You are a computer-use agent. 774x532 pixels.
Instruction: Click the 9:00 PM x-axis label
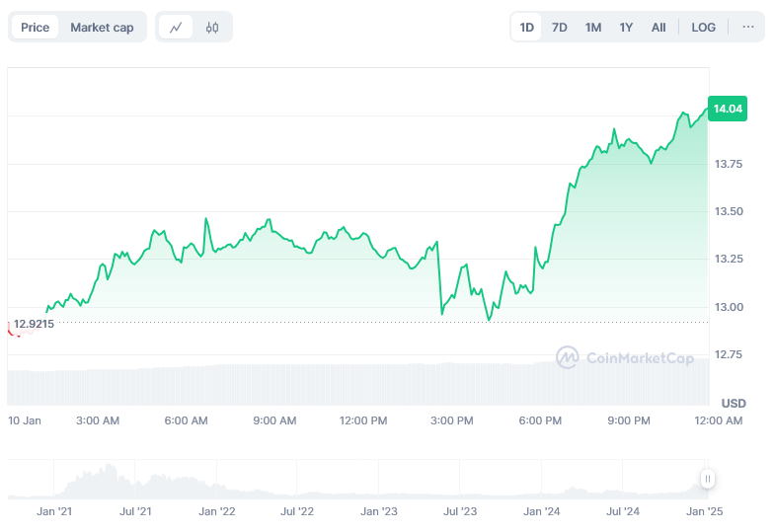click(628, 420)
